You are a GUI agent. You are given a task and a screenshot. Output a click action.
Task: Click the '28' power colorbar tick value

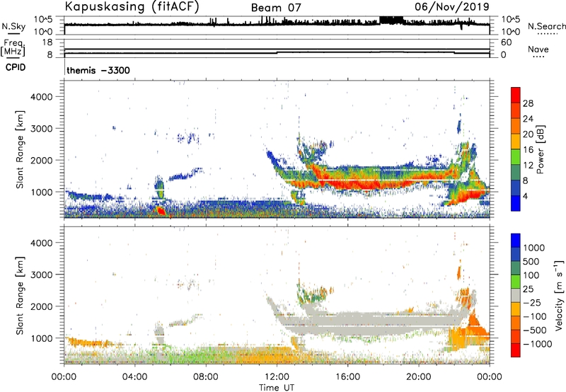pos(528,103)
